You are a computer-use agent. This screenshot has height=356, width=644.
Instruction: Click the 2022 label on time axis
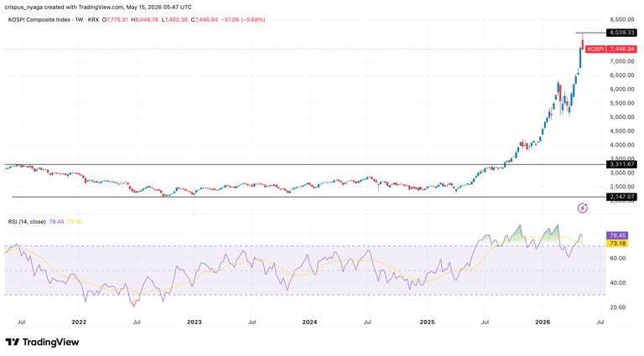coord(79,322)
